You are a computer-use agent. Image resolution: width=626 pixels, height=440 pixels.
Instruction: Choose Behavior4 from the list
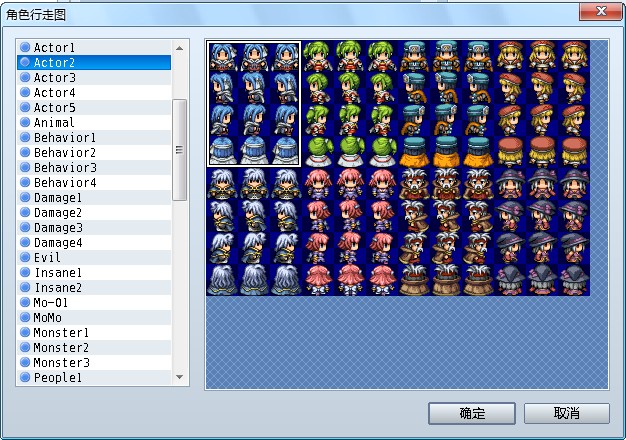(x=94, y=183)
